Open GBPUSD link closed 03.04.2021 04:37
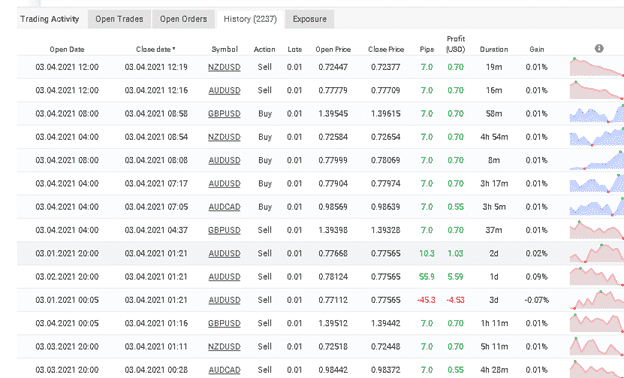The height and width of the screenshot is (378, 624). (224, 230)
